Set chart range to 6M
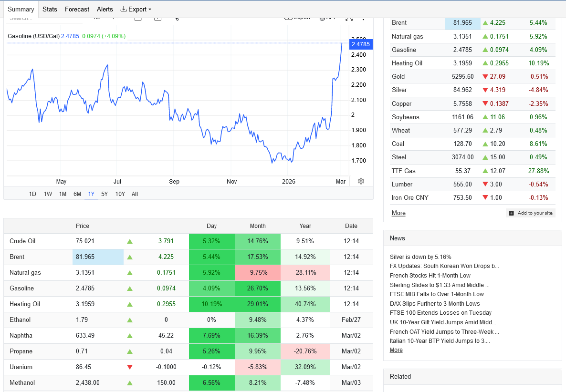566x392 pixels. (x=77, y=194)
